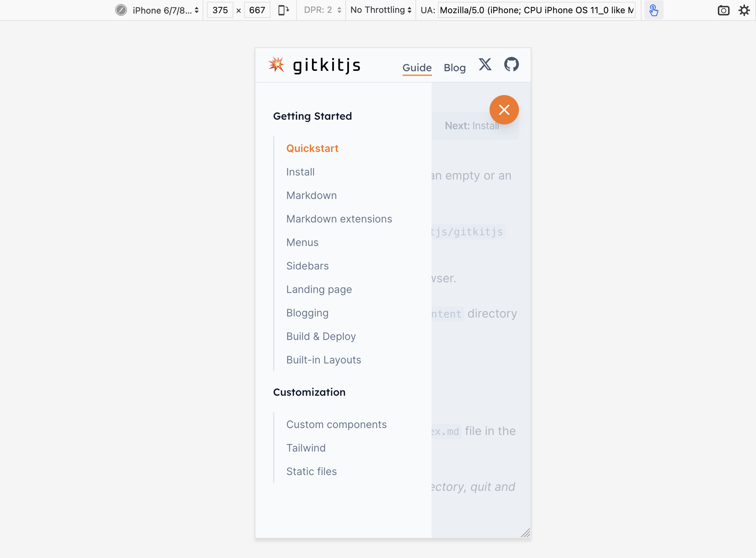Open the GitHub repository icon
The height and width of the screenshot is (558, 756).
click(x=511, y=64)
